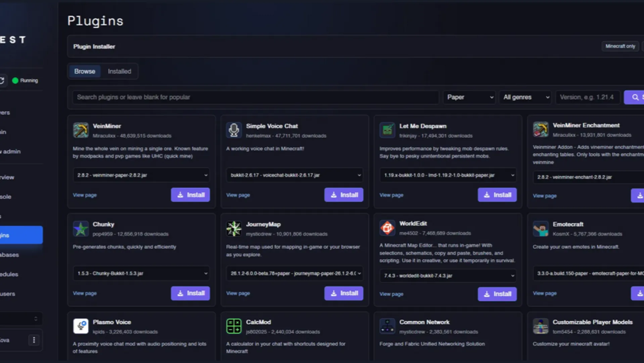Open the Emotecraft version dropdown
Screen dimensions: 644x363
click(x=588, y=273)
